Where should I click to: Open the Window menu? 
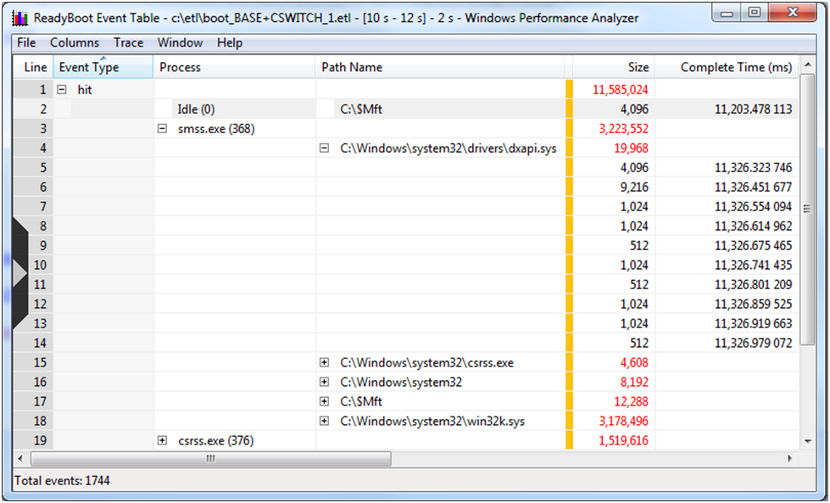tap(180, 43)
